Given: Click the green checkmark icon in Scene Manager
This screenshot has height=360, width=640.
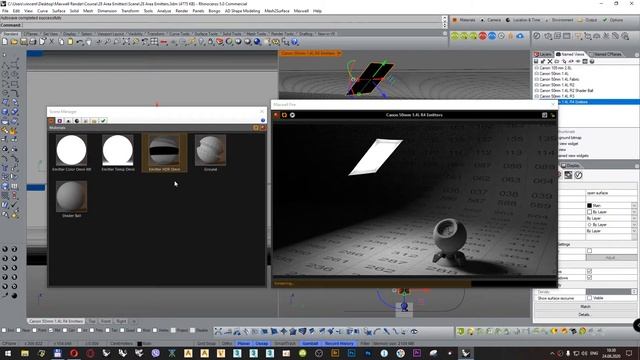Looking at the screenshot, I should pyautogui.click(x=103, y=121).
